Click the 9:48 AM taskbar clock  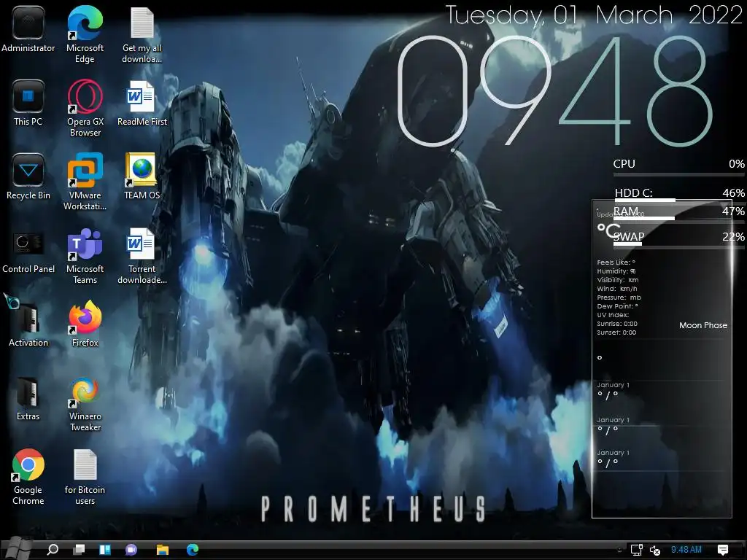(x=686, y=550)
